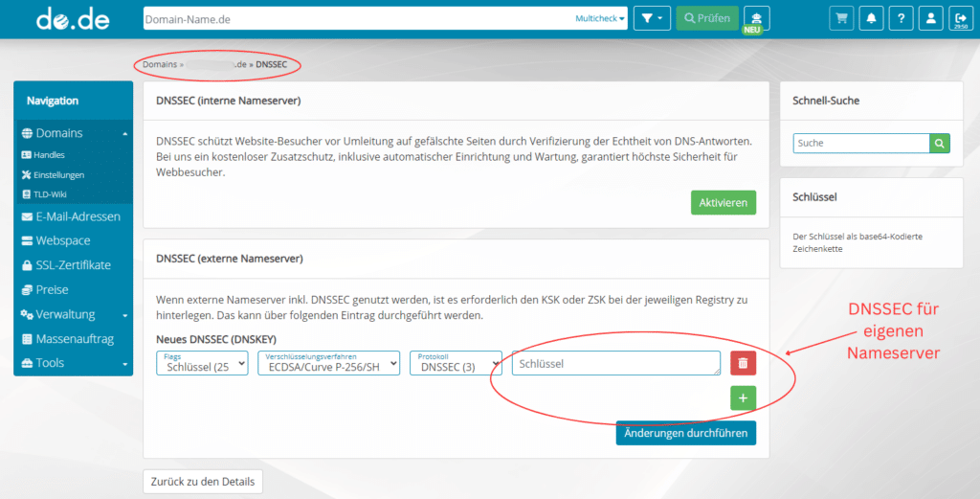980x499 pixels.
Task: Open Einstellungen in the navigation
Action: tap(58, 175)
